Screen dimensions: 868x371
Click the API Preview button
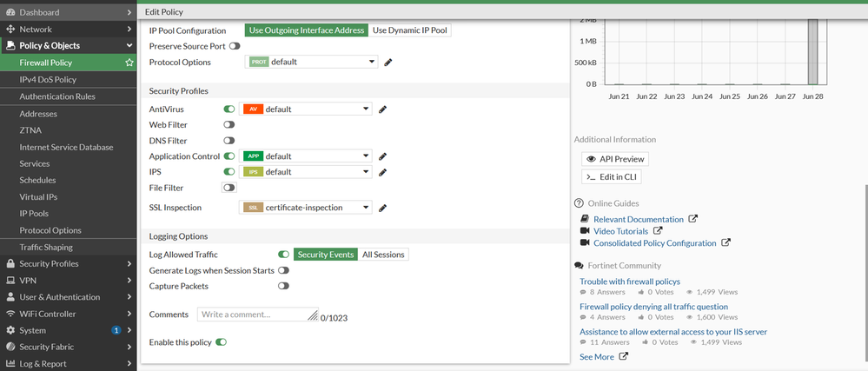point(614,159)
